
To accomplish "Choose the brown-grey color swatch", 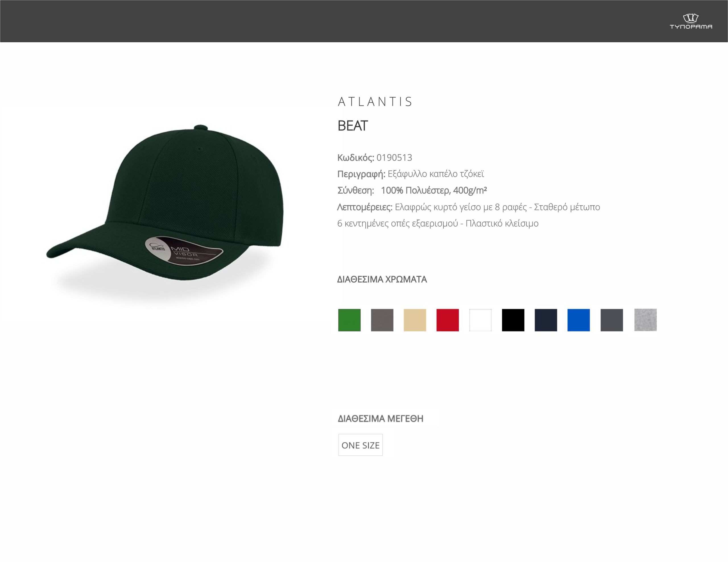I will tap(382, 320).
